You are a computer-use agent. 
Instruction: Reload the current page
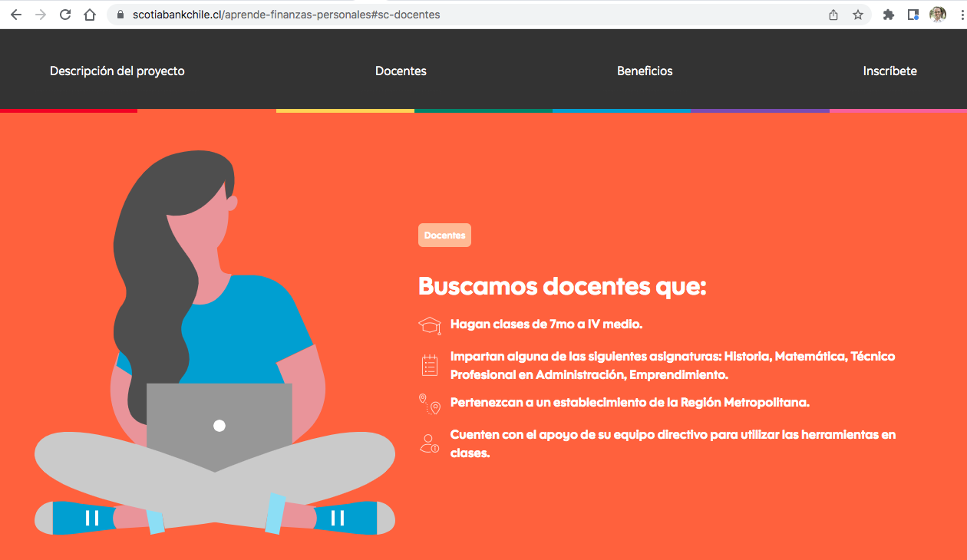[x=65, y=15]
